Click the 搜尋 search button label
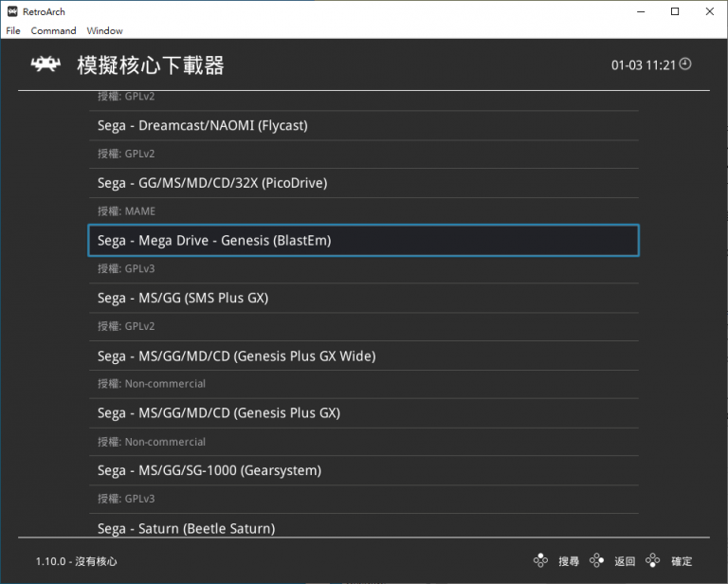 point(569,561)
